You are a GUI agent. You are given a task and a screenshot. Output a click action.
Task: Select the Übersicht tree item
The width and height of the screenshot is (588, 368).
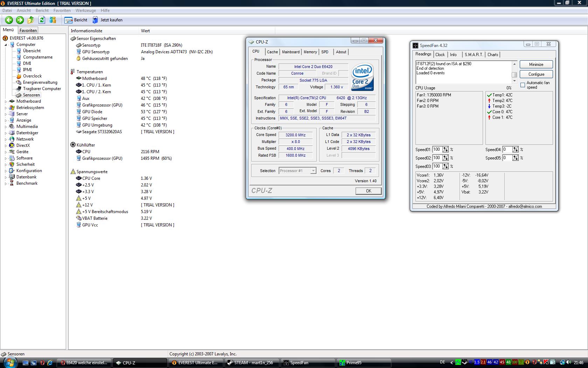[31, 51]
